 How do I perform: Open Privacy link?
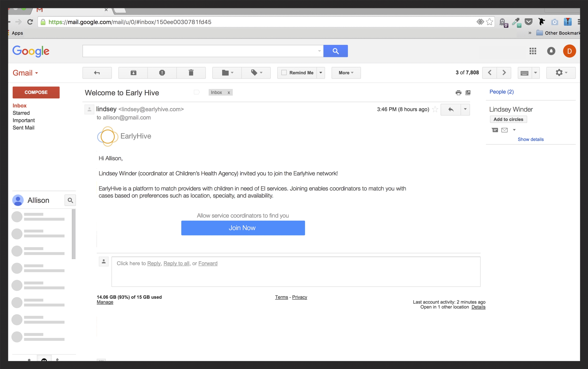[x=299, y=297]
